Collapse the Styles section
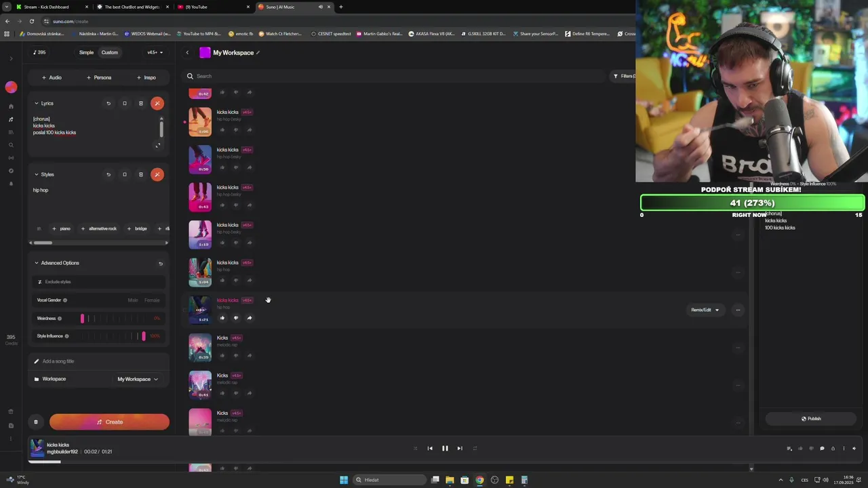This screenshot has width=868, height=488. tap(37, 175)
